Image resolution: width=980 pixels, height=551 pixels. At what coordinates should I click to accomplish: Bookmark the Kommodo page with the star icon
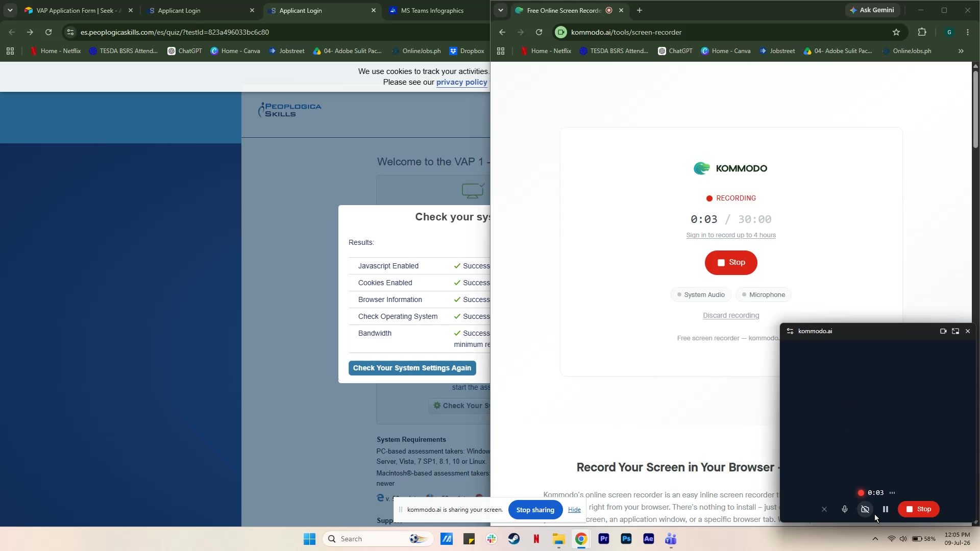coord(896,32)
